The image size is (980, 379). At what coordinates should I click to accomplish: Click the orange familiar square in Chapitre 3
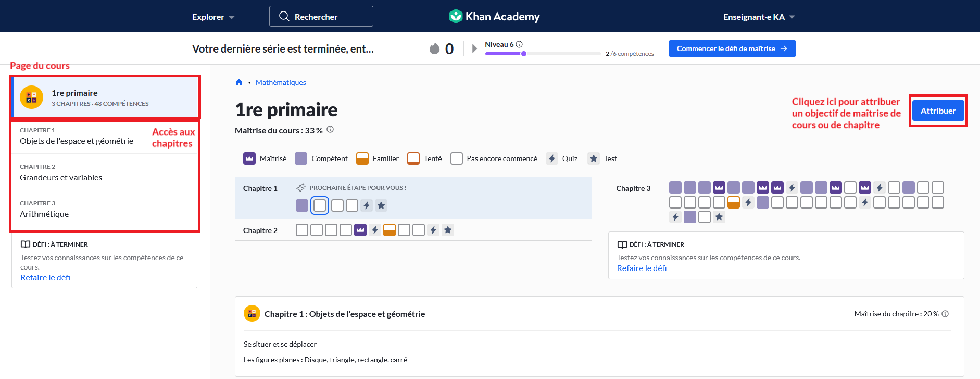pos(734,202)
